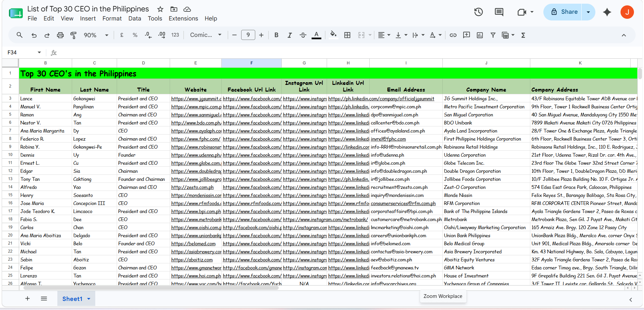
Task: Toggle bold formatting
Action: (x=276, y=35)
